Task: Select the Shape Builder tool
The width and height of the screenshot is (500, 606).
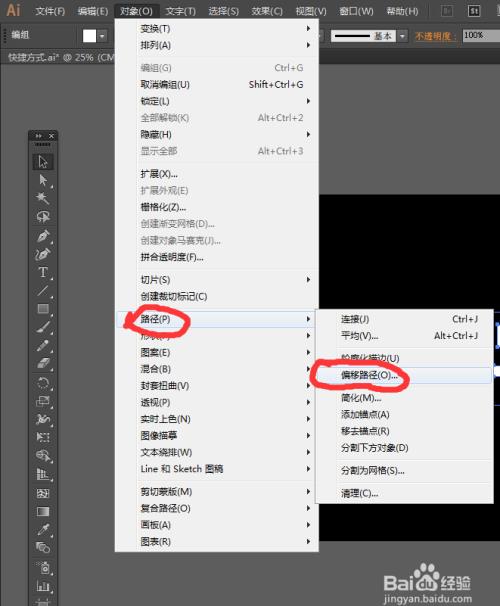Action: [x=43, y=456]
